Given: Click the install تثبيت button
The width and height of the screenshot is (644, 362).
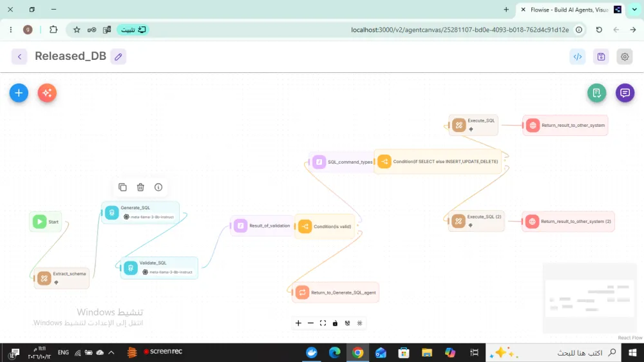Looking at the screenshot, I should (133, 30).
